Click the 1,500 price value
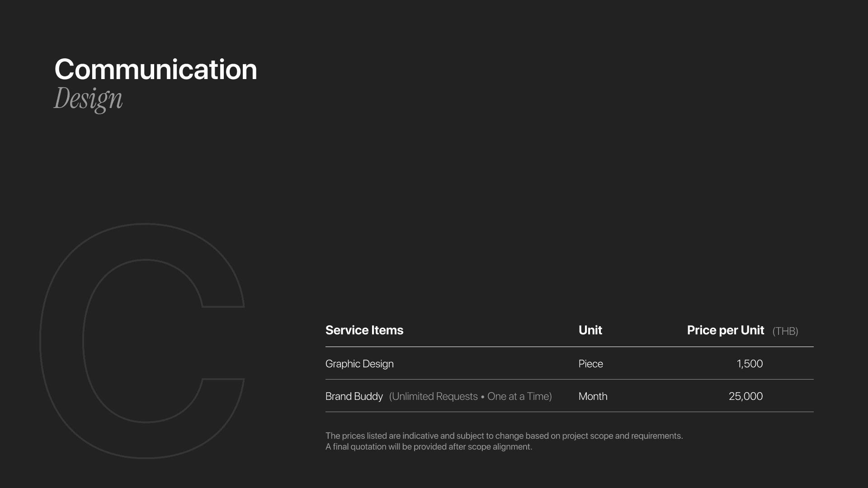The width and height of the screenshot is (868, 488). click(x=750, y=364)
